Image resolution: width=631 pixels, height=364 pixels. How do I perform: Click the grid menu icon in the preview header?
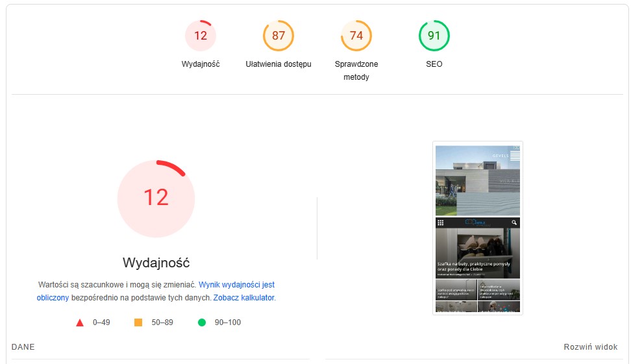coord(441,223)
